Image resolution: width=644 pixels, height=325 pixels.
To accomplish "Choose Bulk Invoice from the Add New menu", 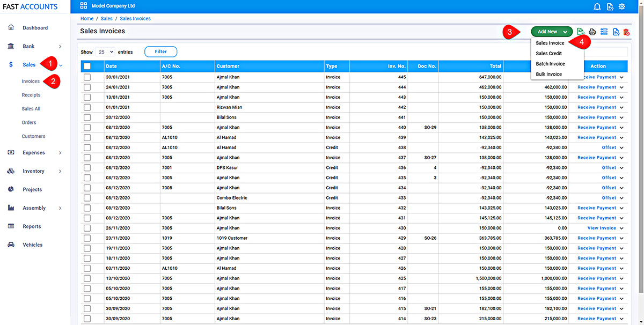I will click(549, 74).
